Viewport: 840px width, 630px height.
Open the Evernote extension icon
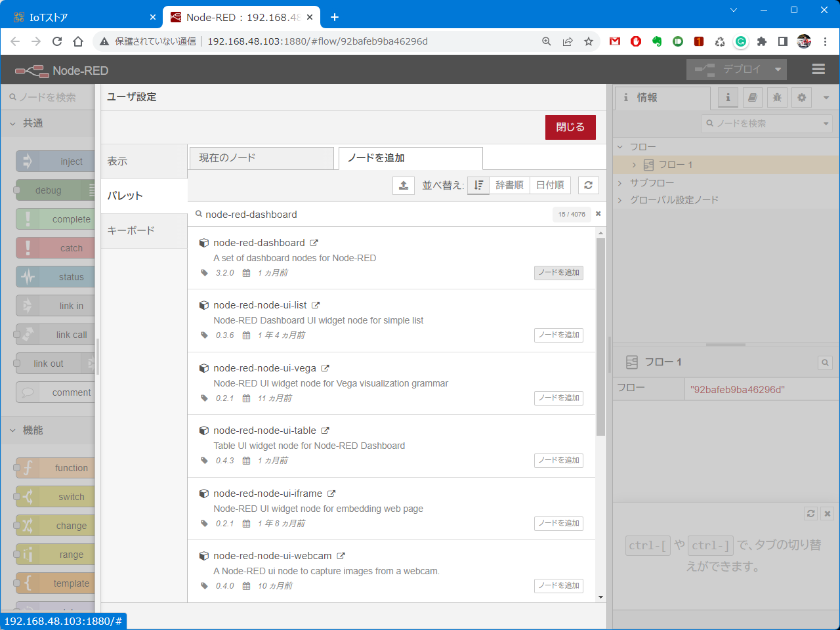pyautogui.click(x=657, y=41)
